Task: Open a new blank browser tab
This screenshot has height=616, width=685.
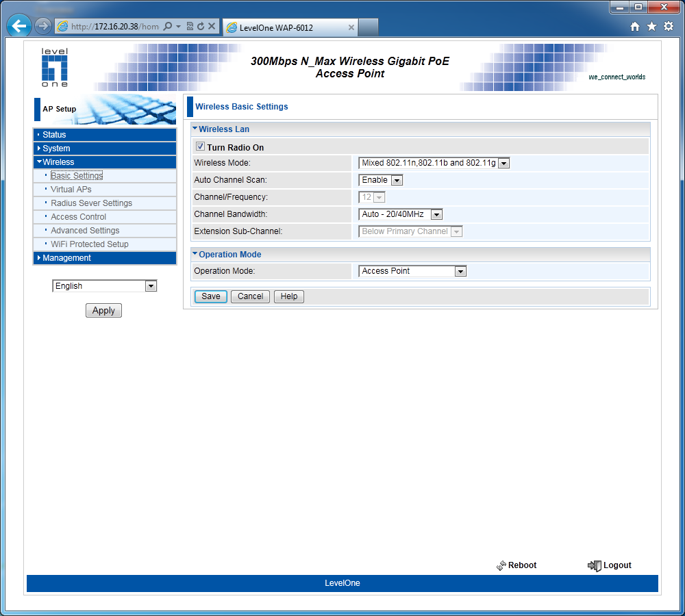Action: (369, 27)
